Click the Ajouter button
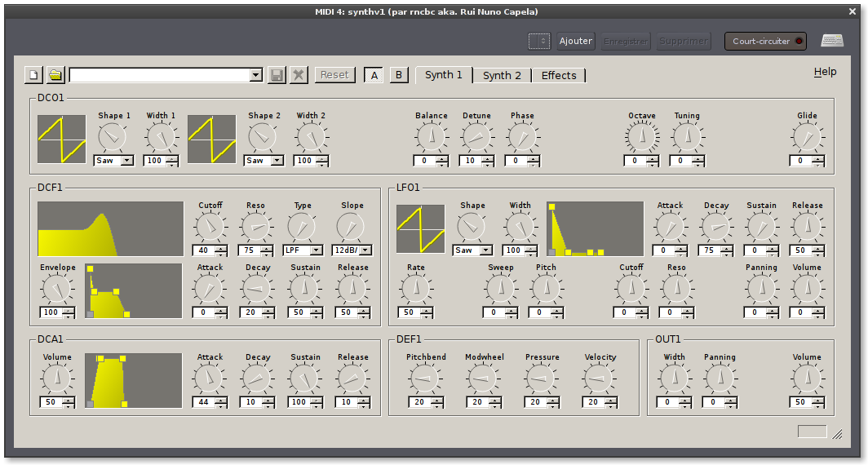 [576, 41]
